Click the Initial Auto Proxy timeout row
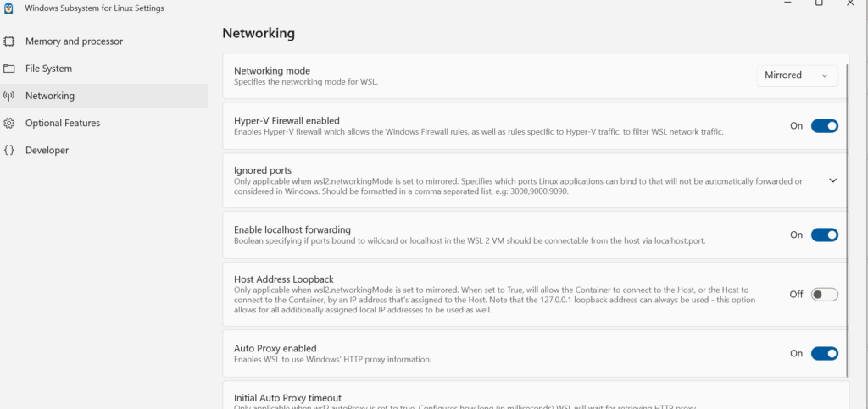 coord(536,395)
